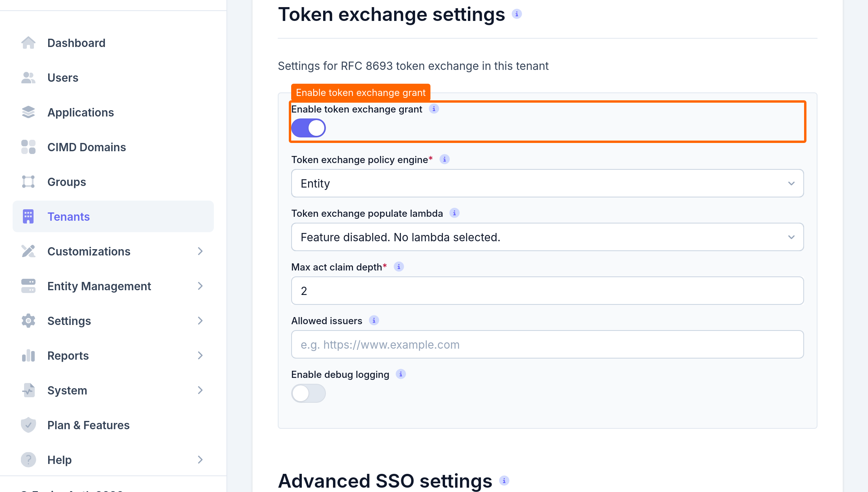Expand the Reports submenu chevron
868x492 pixels.
(200, 355)
